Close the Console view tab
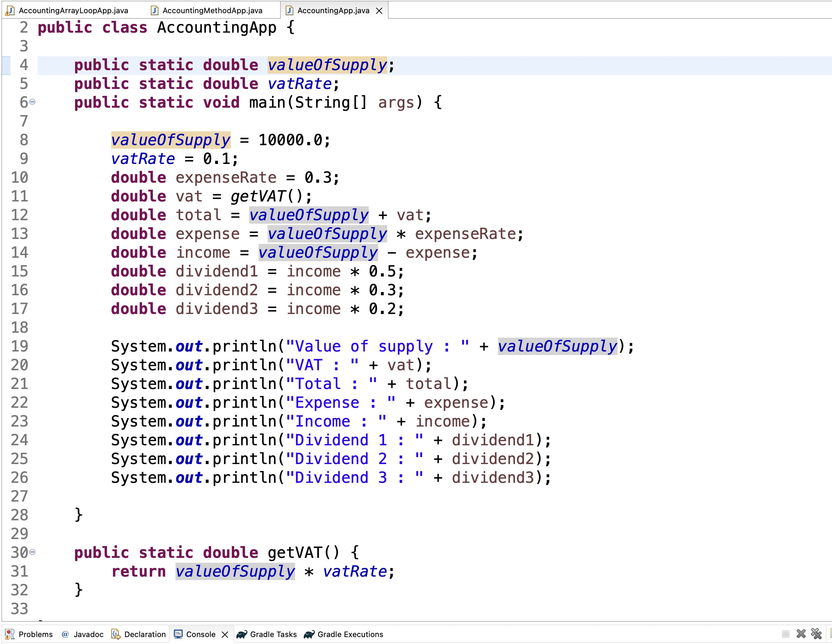This screenshot has width=832, height=644. 225,635
